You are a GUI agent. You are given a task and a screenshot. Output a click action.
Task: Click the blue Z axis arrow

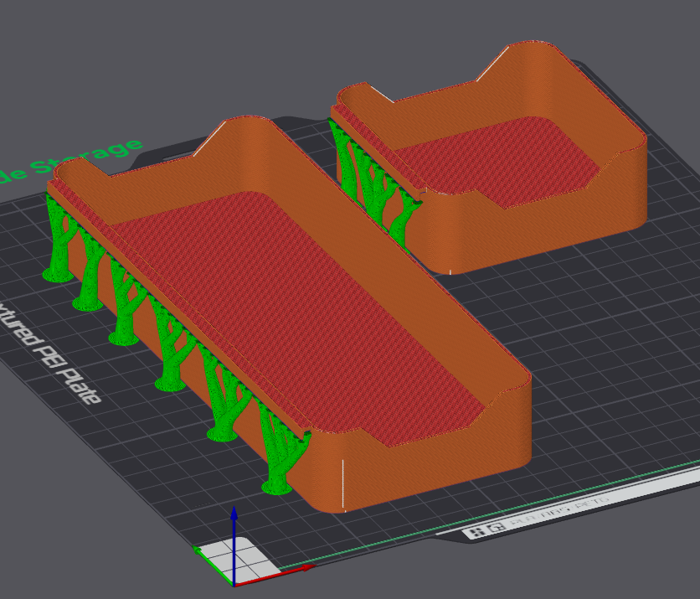click(x=234, y=545)
